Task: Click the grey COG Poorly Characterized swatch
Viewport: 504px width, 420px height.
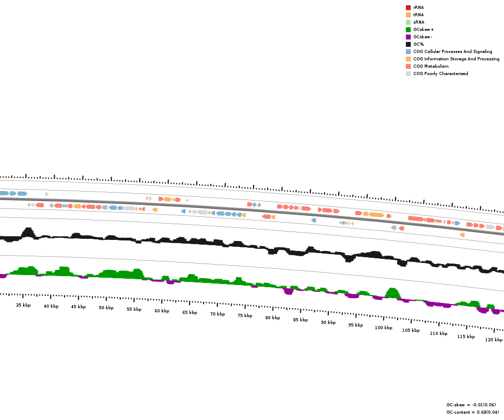Action: point(408,73)
